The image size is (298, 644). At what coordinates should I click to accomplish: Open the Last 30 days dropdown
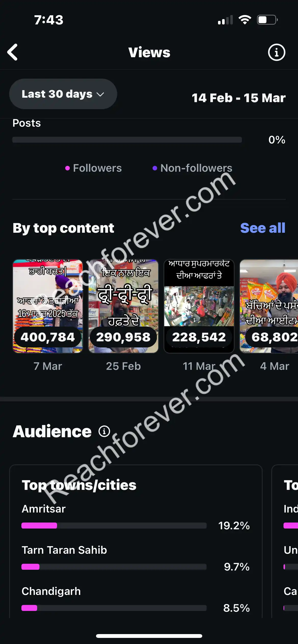click(63, 94)
